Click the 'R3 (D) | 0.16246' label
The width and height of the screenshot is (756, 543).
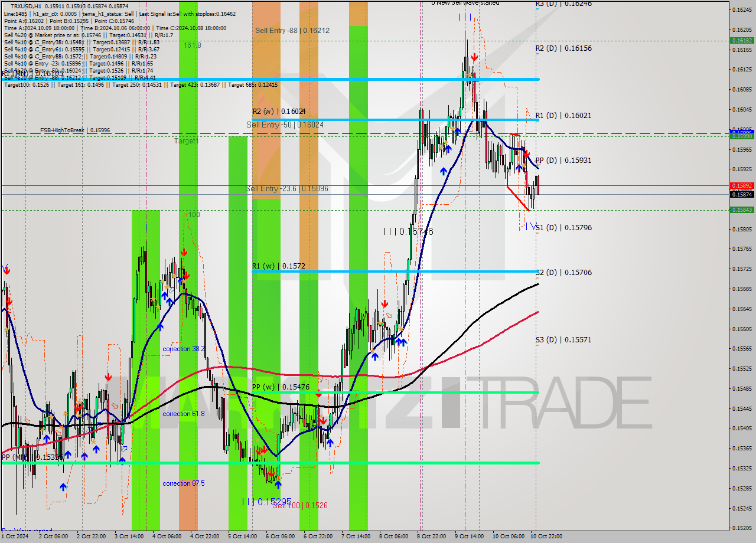pos(563,4)
